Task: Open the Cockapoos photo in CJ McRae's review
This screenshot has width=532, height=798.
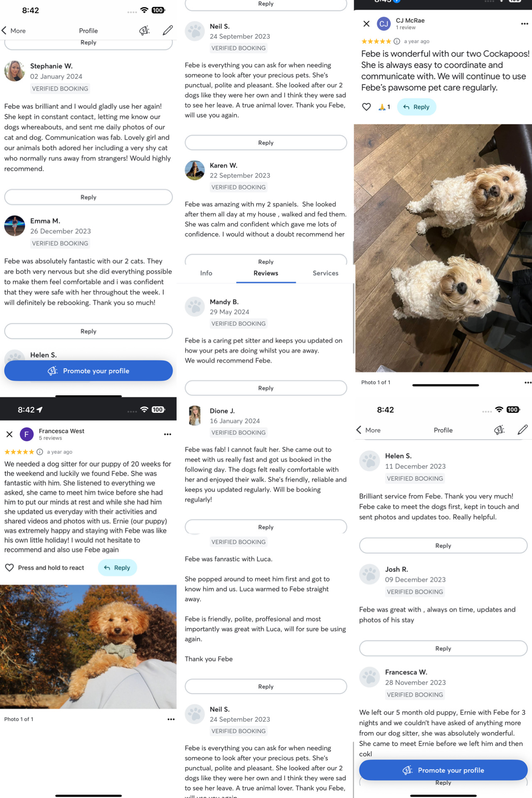Action: pos(443,248)
